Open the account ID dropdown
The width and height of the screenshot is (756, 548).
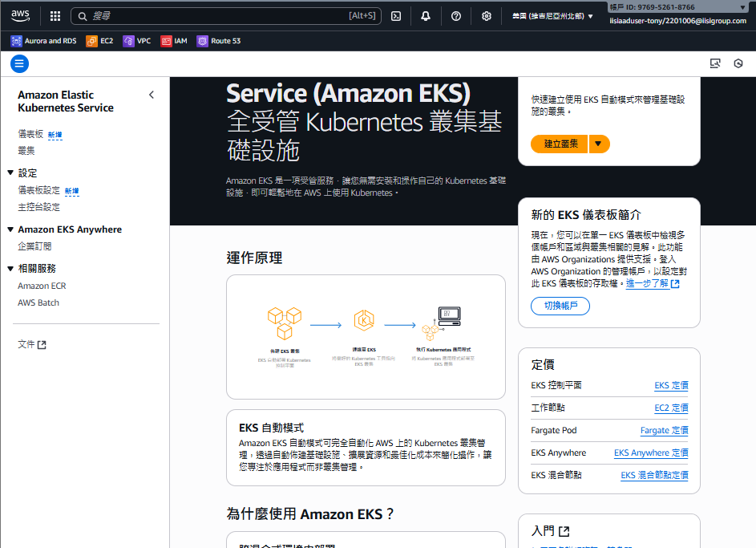coord(678,7)
